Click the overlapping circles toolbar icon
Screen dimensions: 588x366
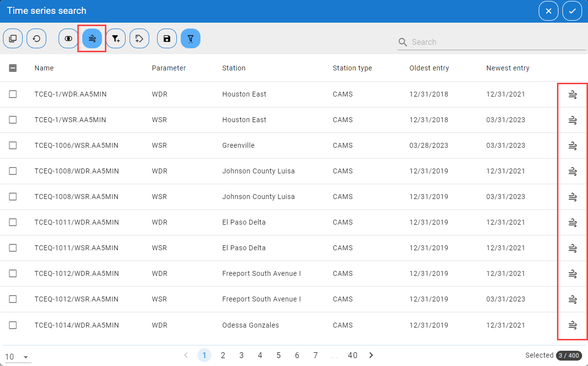tap(68, 38)
